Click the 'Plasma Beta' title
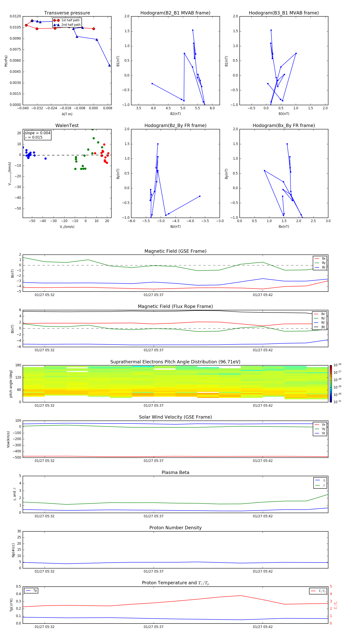 click(x=175, y=472)
